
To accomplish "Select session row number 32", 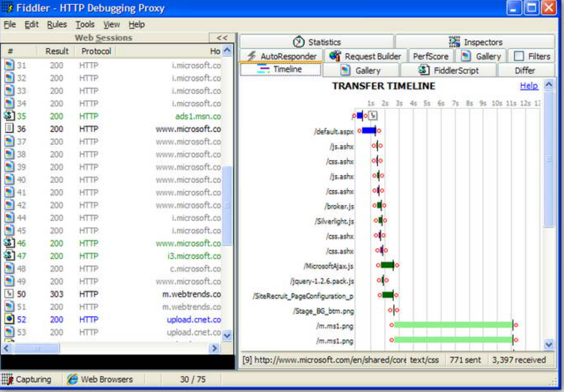I will (x=112, y=78).
